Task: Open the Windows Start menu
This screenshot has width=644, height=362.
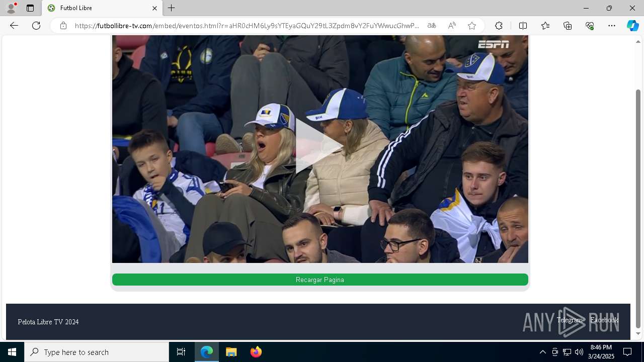Action: tap(12, 352)
